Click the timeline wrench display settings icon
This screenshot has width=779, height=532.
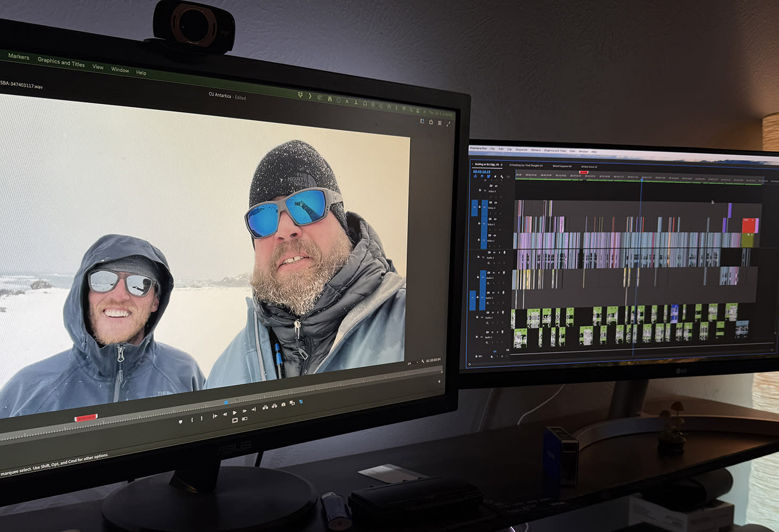click(x=502, y=177)
